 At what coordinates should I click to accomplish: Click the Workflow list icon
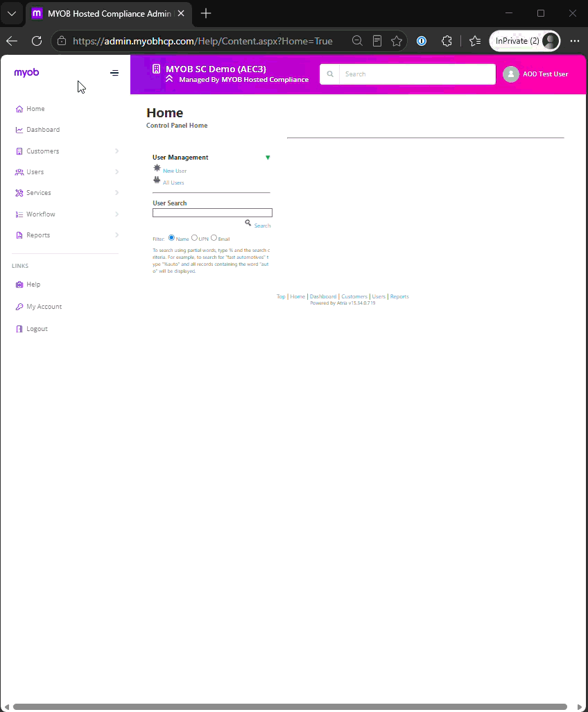point(19,214)
